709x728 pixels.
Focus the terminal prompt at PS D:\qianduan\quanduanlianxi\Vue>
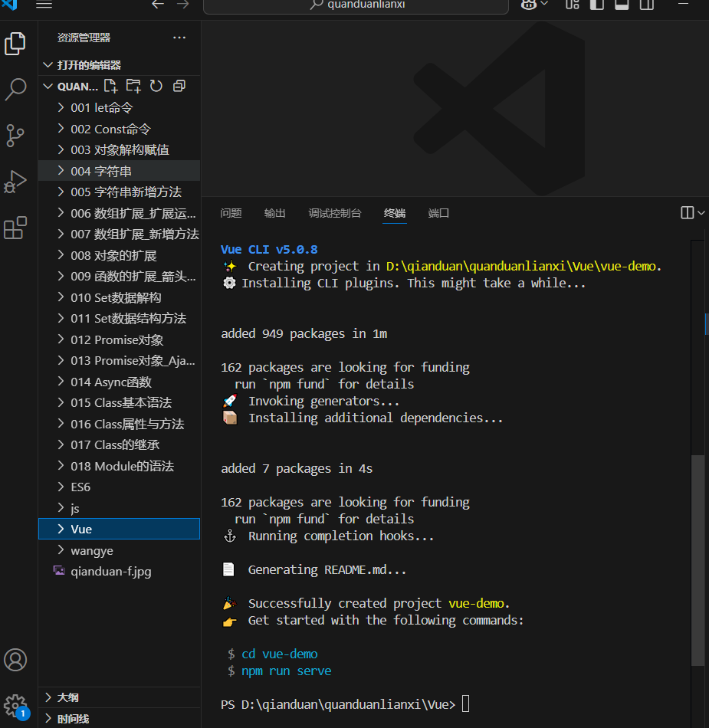466,704
